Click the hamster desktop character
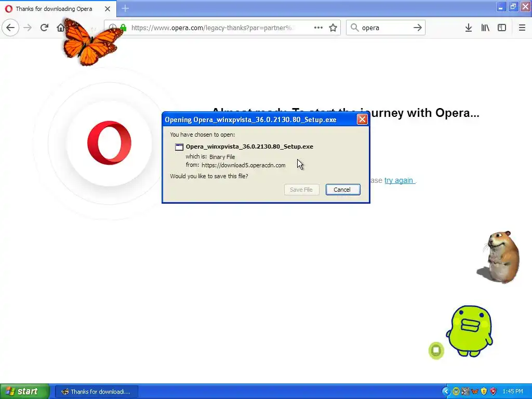Screen dimensions: 532x399 tap(499, 257)
